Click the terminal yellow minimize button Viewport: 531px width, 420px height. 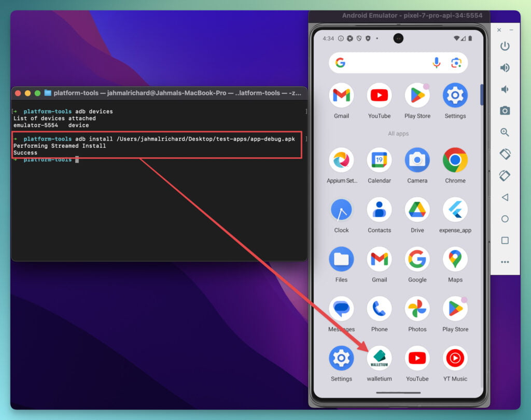(x=28, y=93)
